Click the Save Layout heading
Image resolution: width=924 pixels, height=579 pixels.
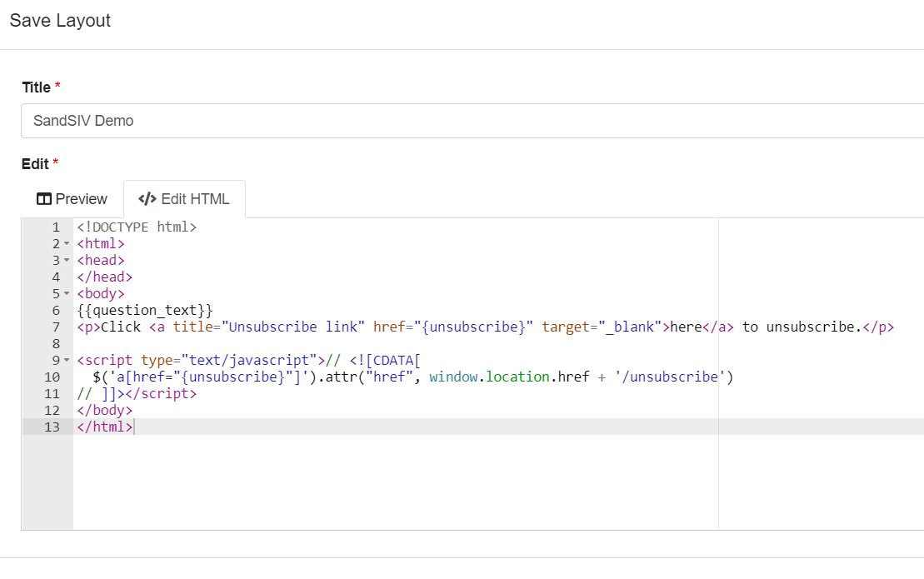click(60, 21)
